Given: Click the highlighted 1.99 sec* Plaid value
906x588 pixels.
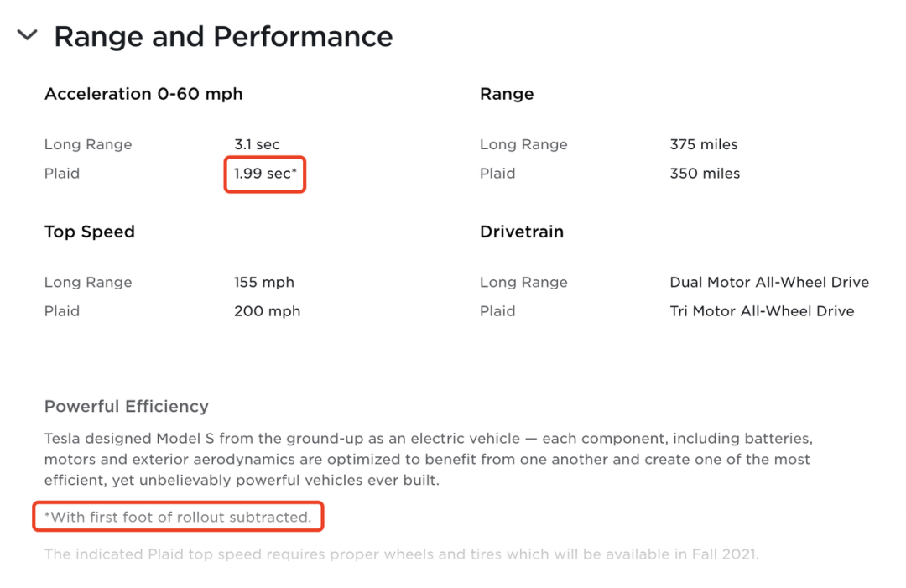Looking at the screenshot, I should pyautogui.click(x=265, y=174).
